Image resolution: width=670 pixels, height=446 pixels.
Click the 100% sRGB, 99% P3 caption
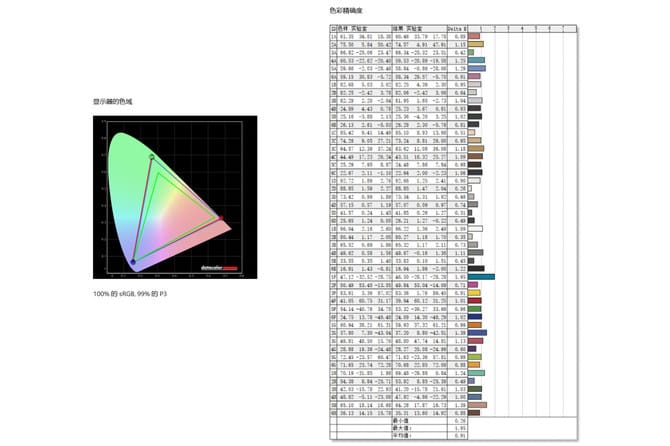[x=130, y=294]
